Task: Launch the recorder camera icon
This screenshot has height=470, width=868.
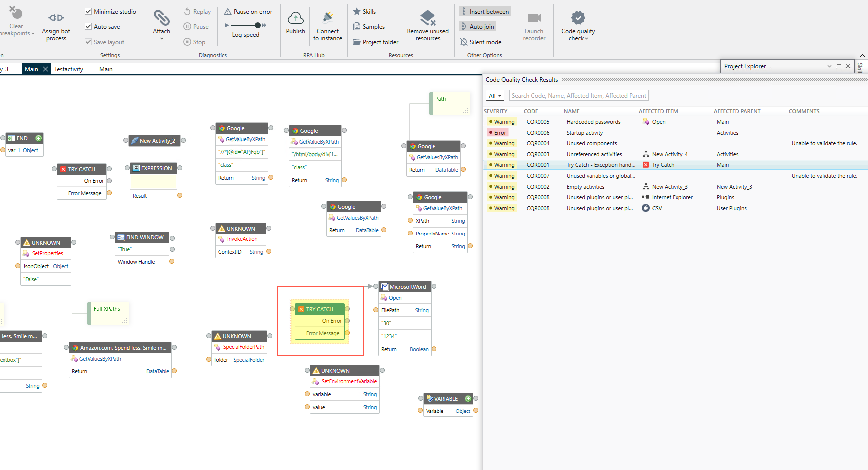Action: pyautogui.click(x=534, y=18)
